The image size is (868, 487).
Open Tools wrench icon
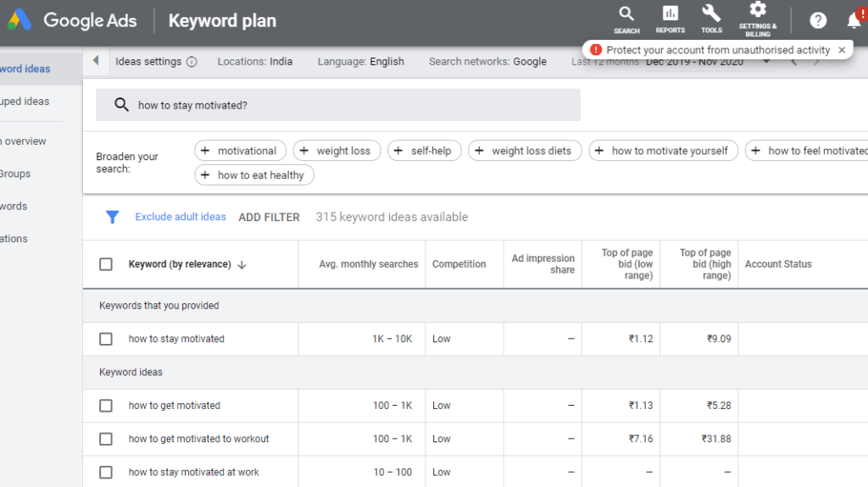point(711,20)
